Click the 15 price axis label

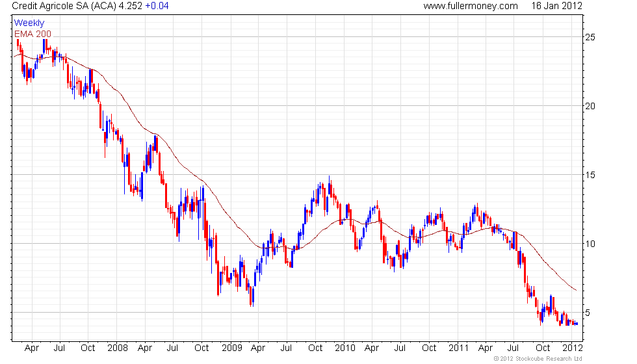click(590, 175)
